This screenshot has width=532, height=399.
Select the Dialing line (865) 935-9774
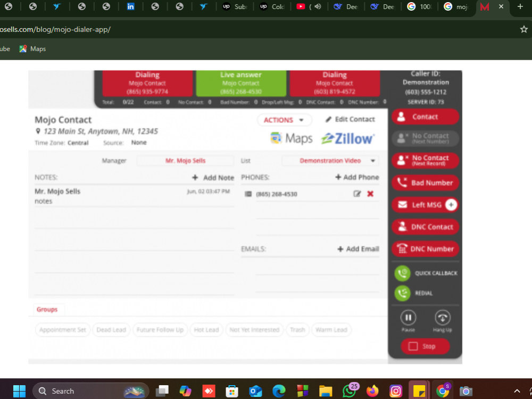click(x=147, y=84)
